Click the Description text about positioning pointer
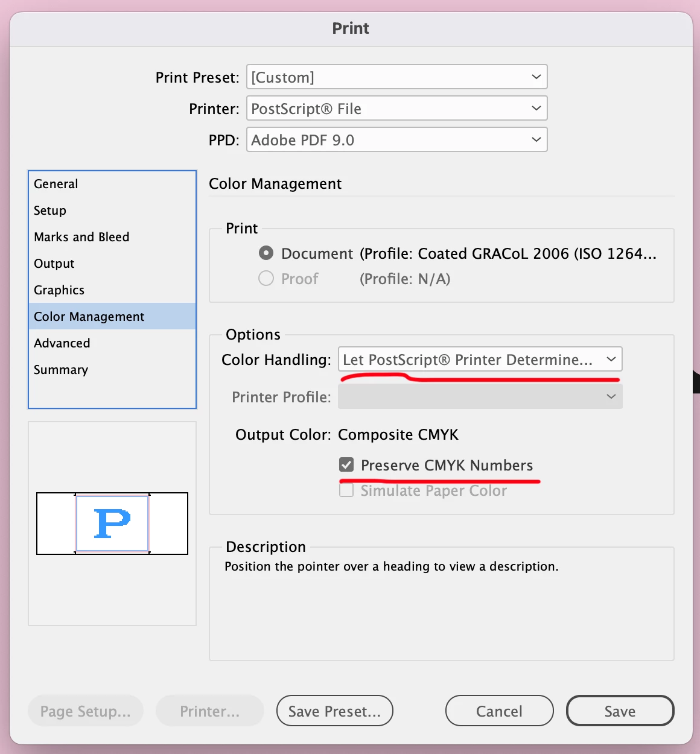 click(392, 566)
